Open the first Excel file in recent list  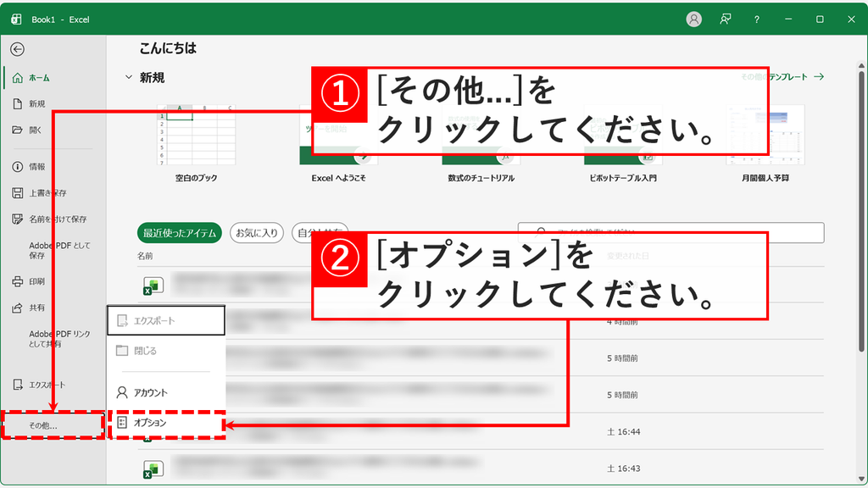(481, 285)
